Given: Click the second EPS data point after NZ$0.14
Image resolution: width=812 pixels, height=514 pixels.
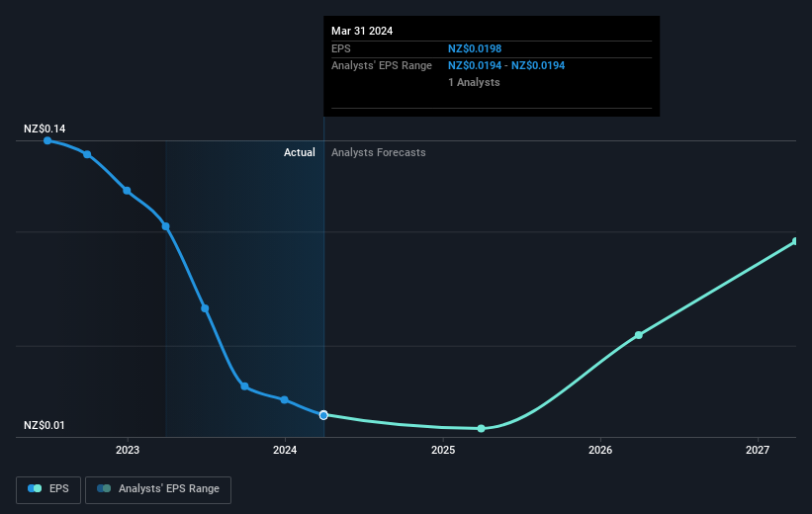Looking at the screenshot, I should 87,154.
